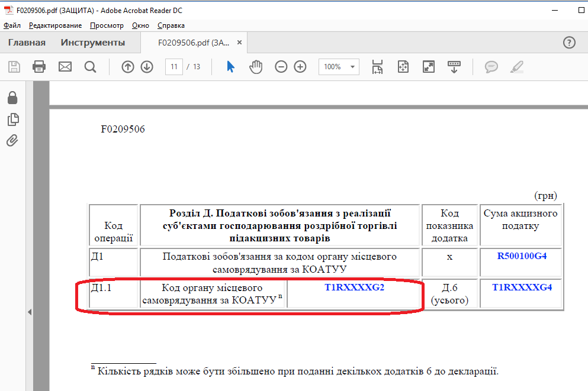Switch to the Главная tab
The image size is (588, 391).
27,43
